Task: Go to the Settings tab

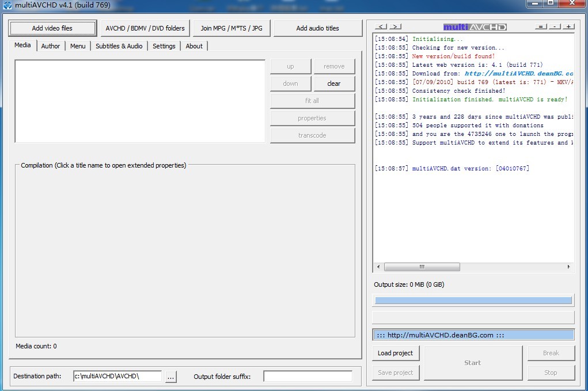Action: [164, 46]
